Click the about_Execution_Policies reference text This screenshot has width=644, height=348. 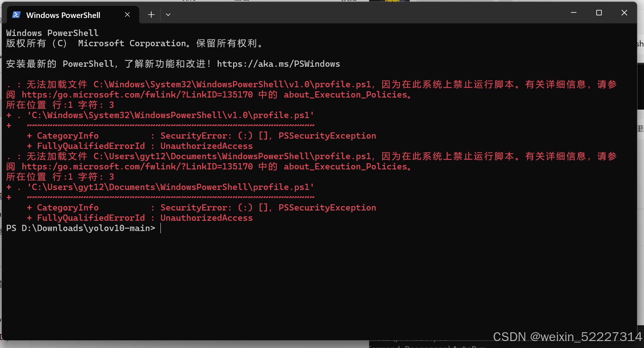[x=345, y=94]
